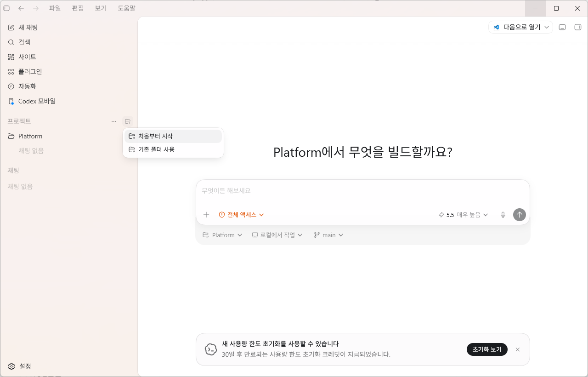Click the microphone dictation icon
Viewport: 588px width, 377px height.
click(x=503, y=215)
